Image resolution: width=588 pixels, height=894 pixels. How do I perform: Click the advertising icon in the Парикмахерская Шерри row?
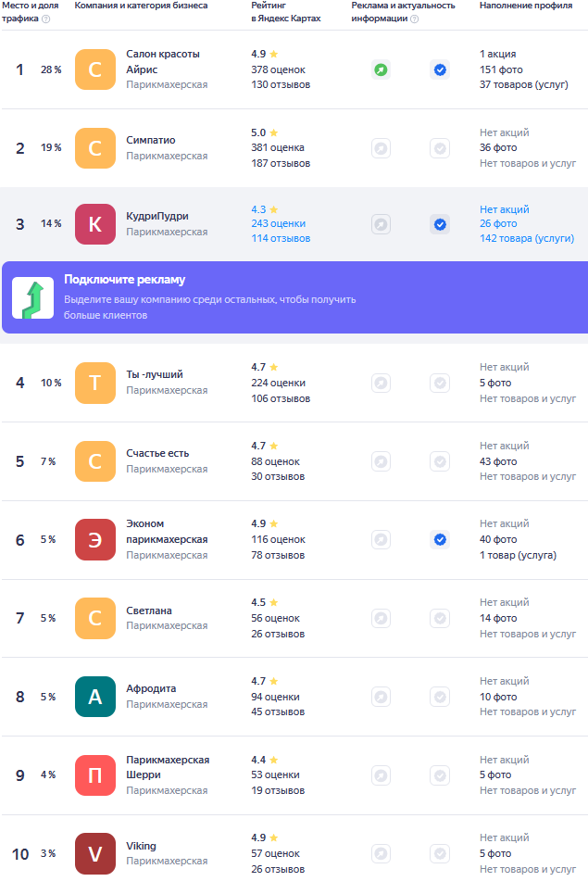tap(381, 774)
